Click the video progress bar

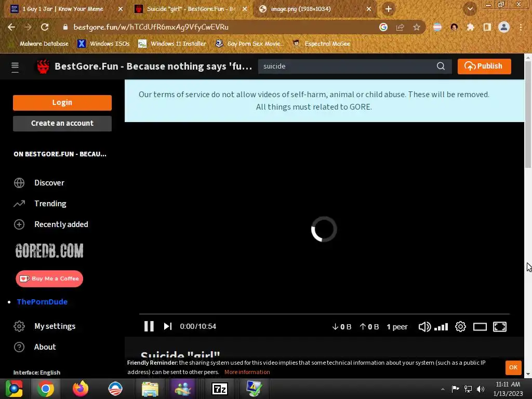tap(324, 314)
